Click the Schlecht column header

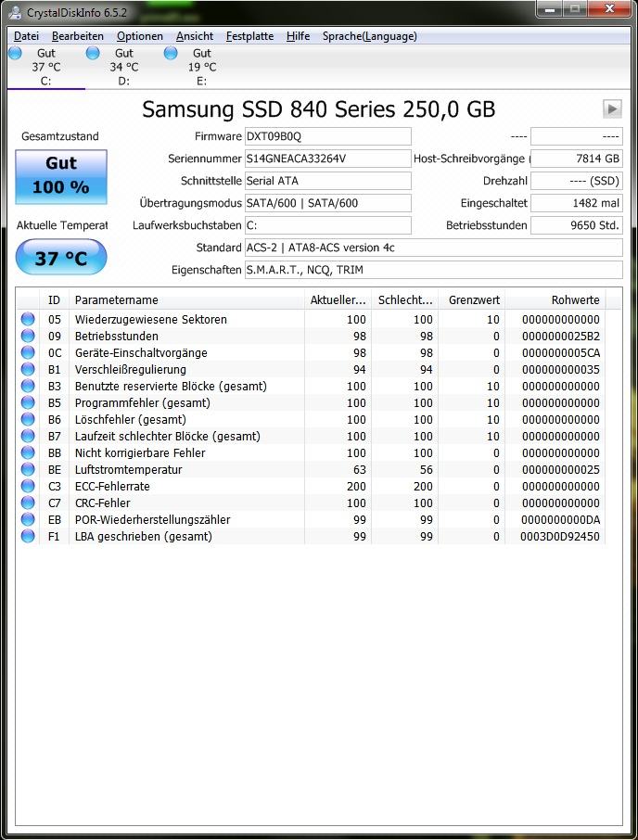click(405, 300)
